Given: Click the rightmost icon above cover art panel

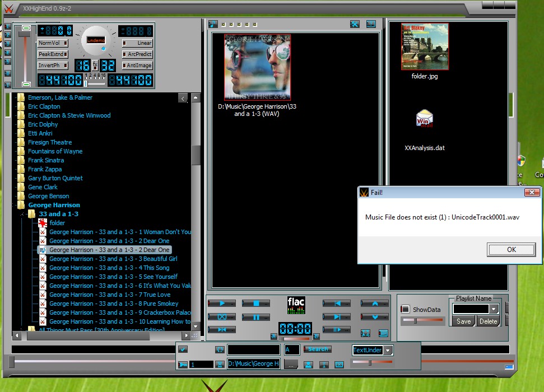Looking at the screenshot, I should coord(371,24).
